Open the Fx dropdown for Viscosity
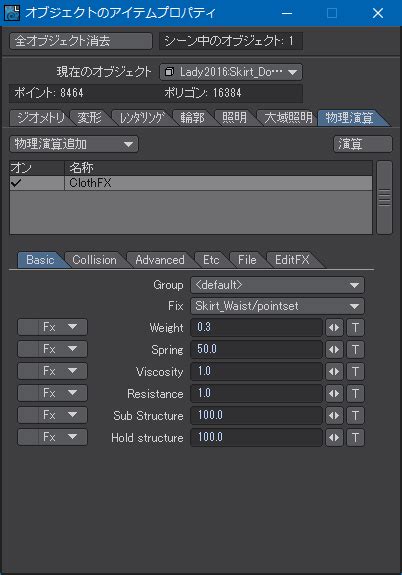Viewport: 402px width, 575px height. [x=52, y=371]
